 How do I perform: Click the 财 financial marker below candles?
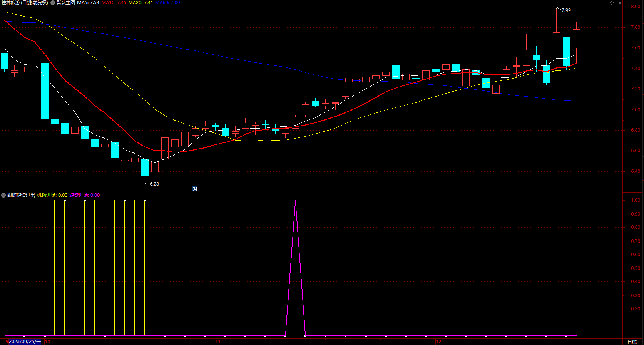pyautogui.click(x=195, y=189)
